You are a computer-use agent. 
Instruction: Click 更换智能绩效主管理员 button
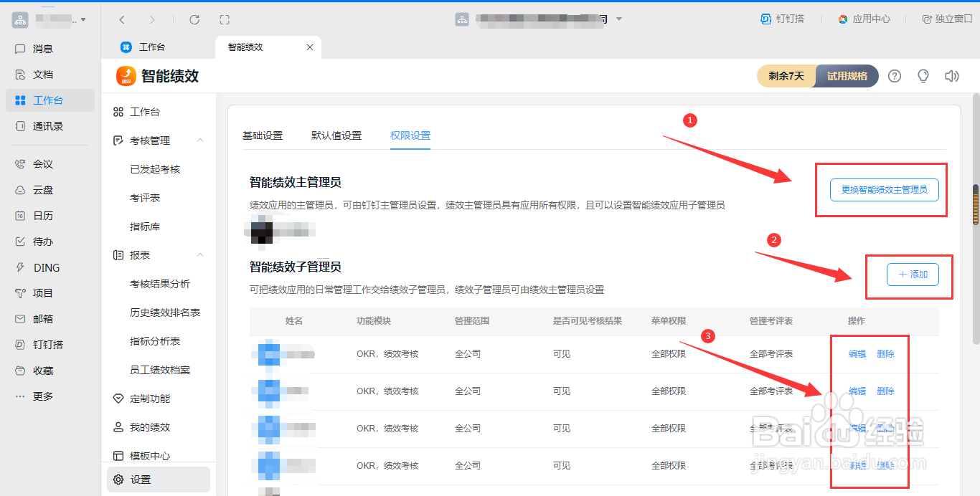(x=884, y=190)
